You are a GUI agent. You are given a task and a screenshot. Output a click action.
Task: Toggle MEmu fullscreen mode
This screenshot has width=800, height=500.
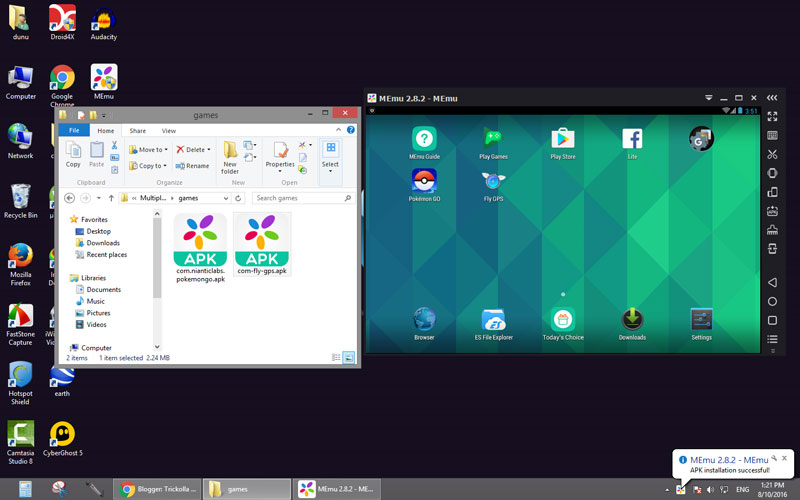pyautogui.click(x=772, y=116)
